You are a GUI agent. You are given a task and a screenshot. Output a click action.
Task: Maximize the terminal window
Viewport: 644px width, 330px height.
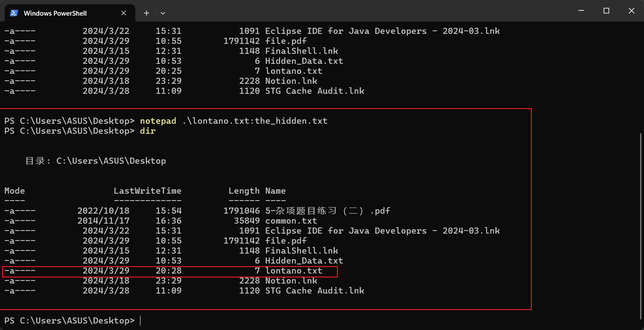606,11
